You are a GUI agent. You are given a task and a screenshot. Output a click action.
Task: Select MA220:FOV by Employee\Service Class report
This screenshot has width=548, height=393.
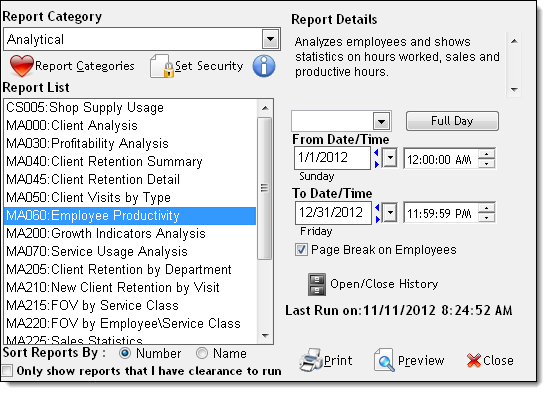coord(130,323)
